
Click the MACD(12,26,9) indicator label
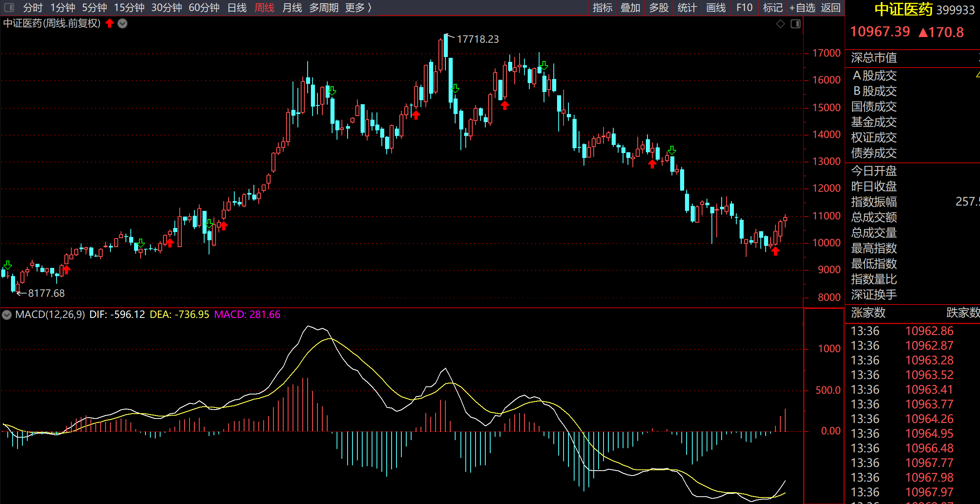click(50, 315)
